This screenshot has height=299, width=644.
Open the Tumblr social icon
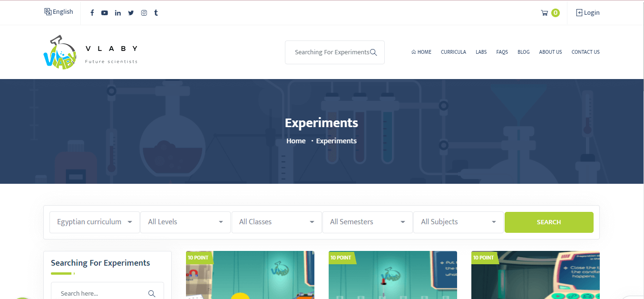coord(156,13)
